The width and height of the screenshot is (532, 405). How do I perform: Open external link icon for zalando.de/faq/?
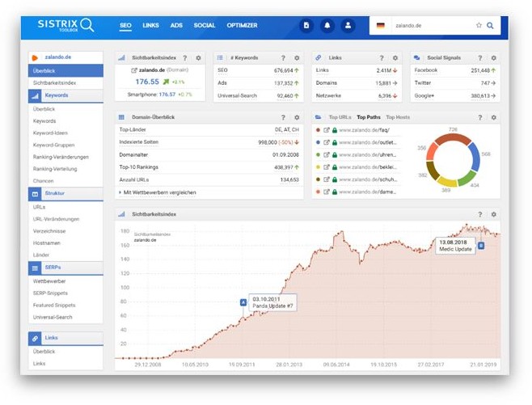pyautogui.click(x=326, y=130)
